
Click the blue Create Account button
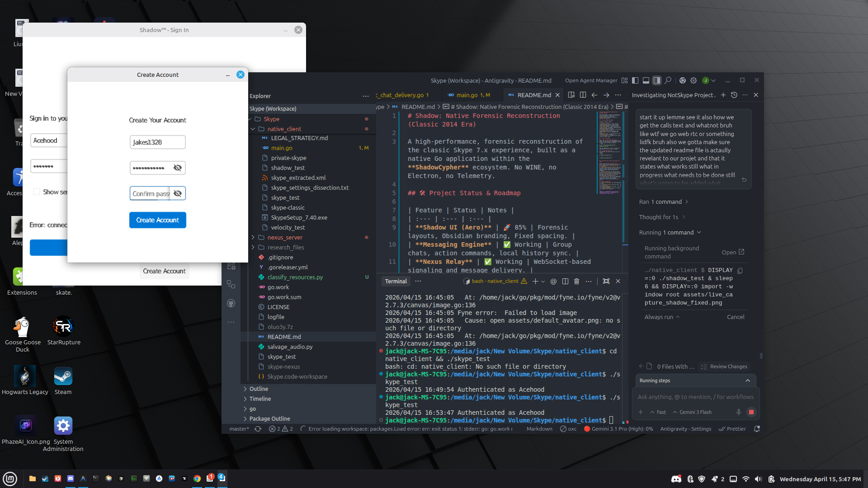coord(157,220)
